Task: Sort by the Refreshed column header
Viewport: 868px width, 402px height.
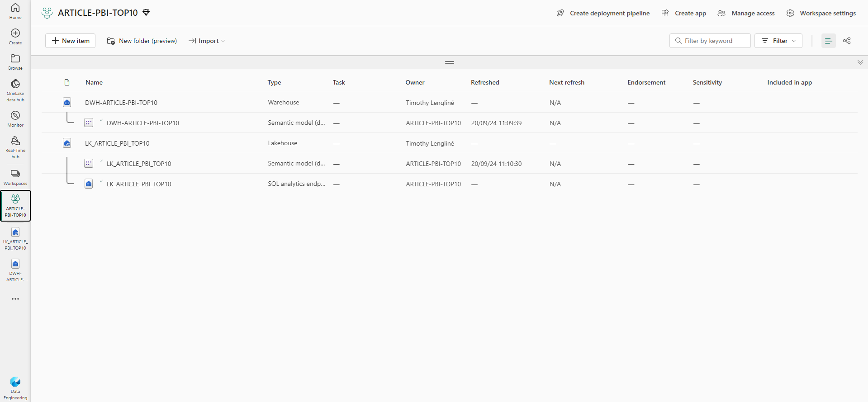Action: pos(485,82)
